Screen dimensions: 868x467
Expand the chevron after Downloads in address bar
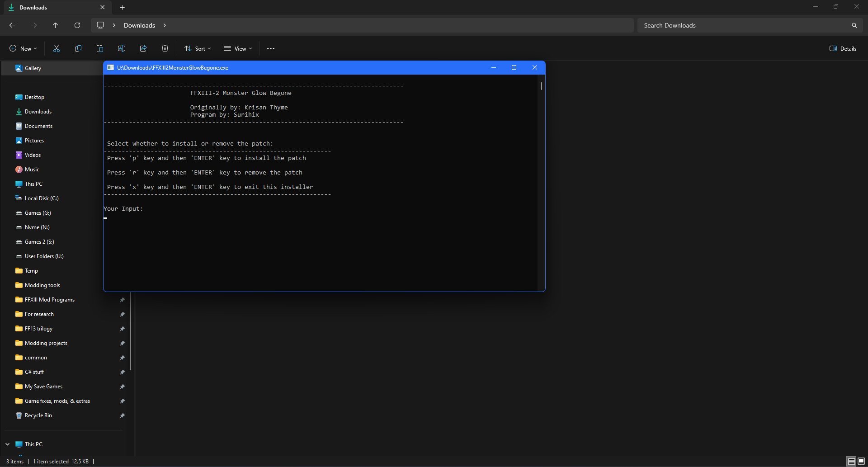(165, 25)
